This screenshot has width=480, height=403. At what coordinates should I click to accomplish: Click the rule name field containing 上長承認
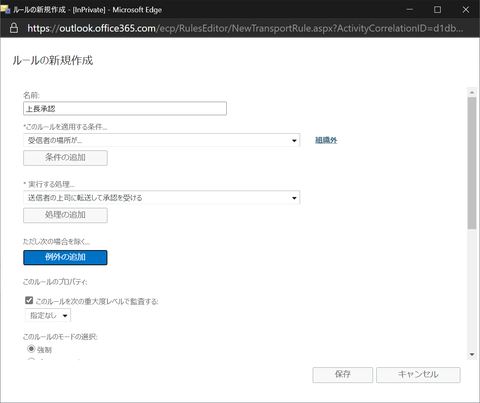point(125,109)
